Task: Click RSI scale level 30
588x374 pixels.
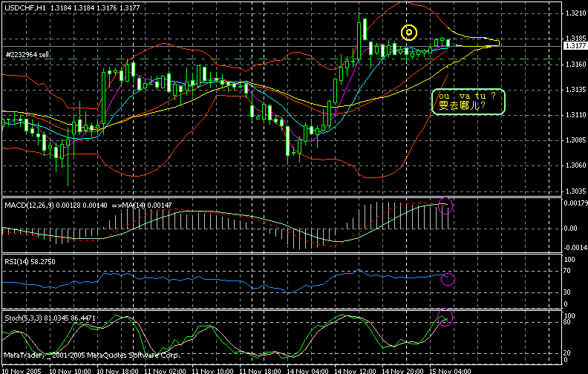Action: 567,292
